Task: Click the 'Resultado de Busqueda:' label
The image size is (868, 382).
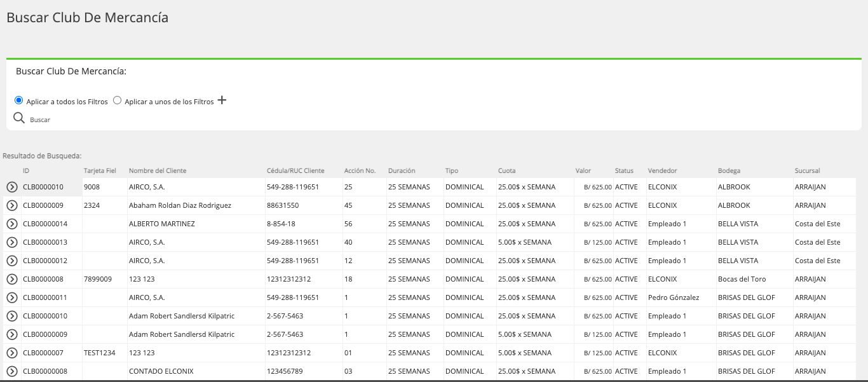Action: pyautogui.click(x=43, y=156)
